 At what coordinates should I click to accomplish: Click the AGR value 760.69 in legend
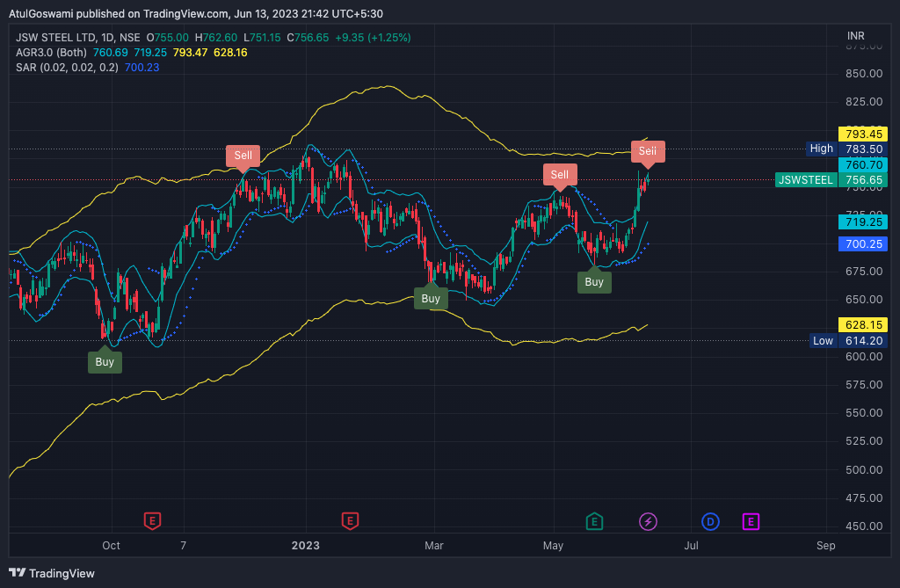[x=110, y=52]
